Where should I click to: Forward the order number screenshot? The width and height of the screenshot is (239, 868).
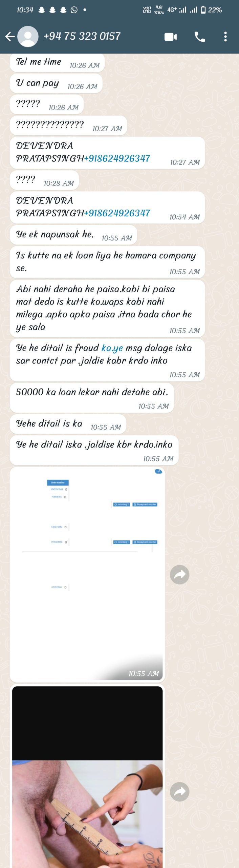(x=179, y=575)
